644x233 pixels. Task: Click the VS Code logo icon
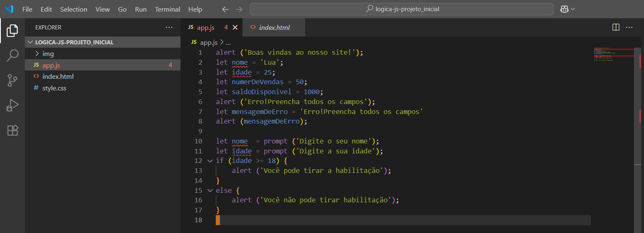[9, 9]
